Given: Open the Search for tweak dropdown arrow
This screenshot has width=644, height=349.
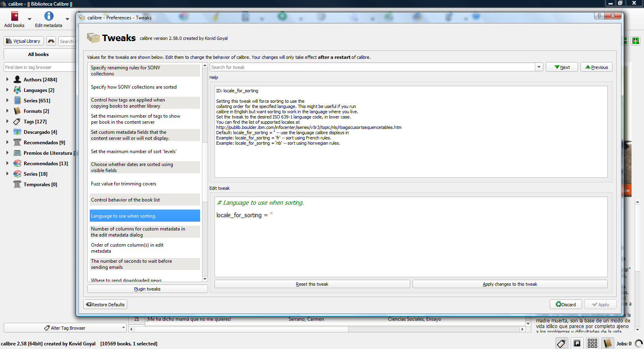Looking at the screenshot, I should pos(539,67).
